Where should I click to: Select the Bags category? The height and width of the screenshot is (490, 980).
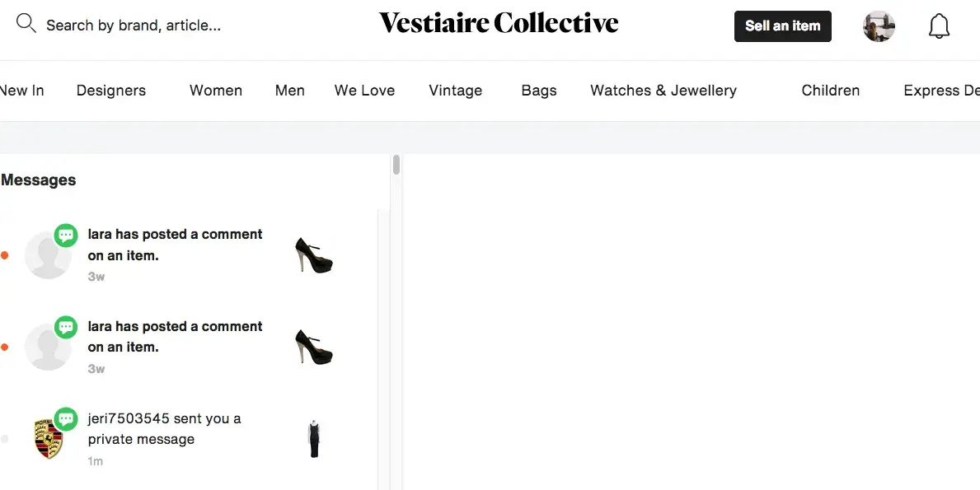pyautogui.click(x=539, y=91)
